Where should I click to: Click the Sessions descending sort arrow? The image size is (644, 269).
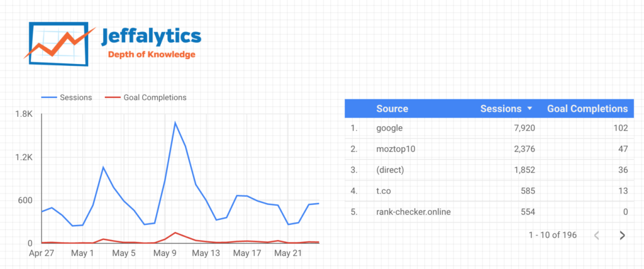coord(530,109)
